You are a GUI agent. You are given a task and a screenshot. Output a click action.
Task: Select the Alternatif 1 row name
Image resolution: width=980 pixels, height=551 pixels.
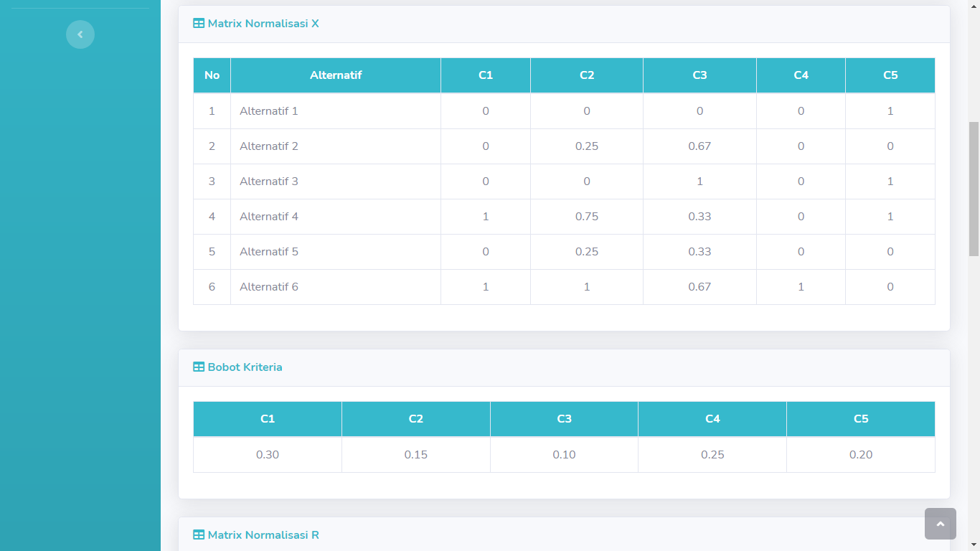pyautogui.click(x=269, y=111)
